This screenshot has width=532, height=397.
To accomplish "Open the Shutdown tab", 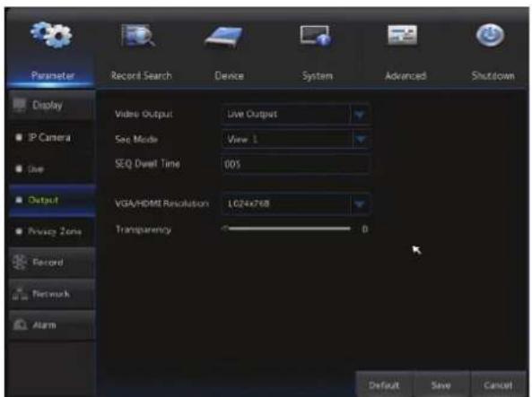I will (x=493, y=75).
